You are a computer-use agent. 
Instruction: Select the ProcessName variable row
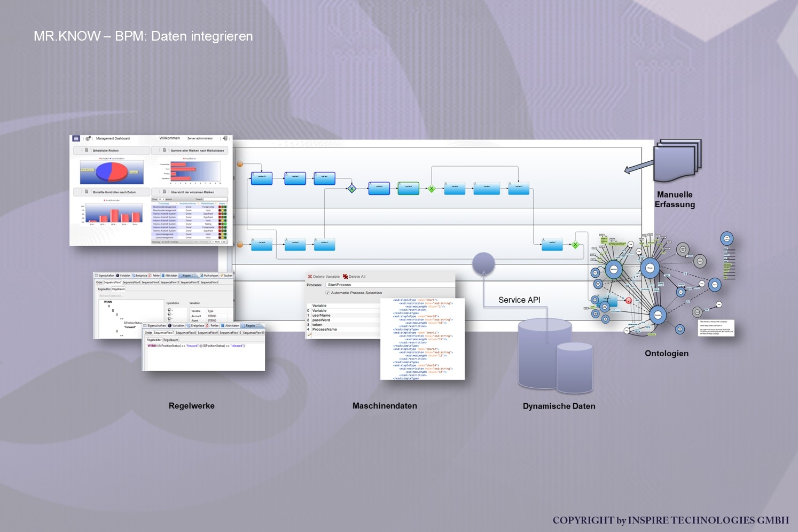tap(343, 330)
